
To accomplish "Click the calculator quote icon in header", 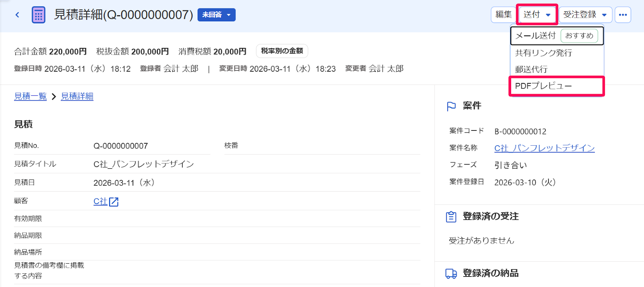I will tap(39, 15).
